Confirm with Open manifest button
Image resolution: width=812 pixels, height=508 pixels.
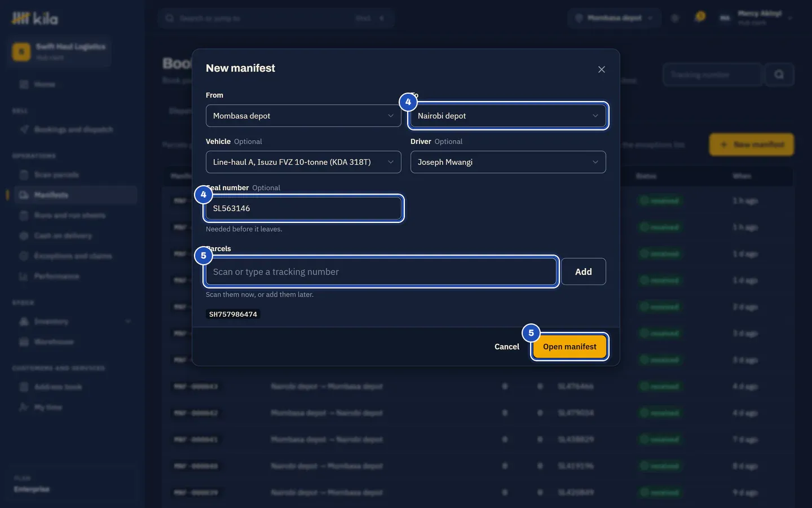pos(570,347)
